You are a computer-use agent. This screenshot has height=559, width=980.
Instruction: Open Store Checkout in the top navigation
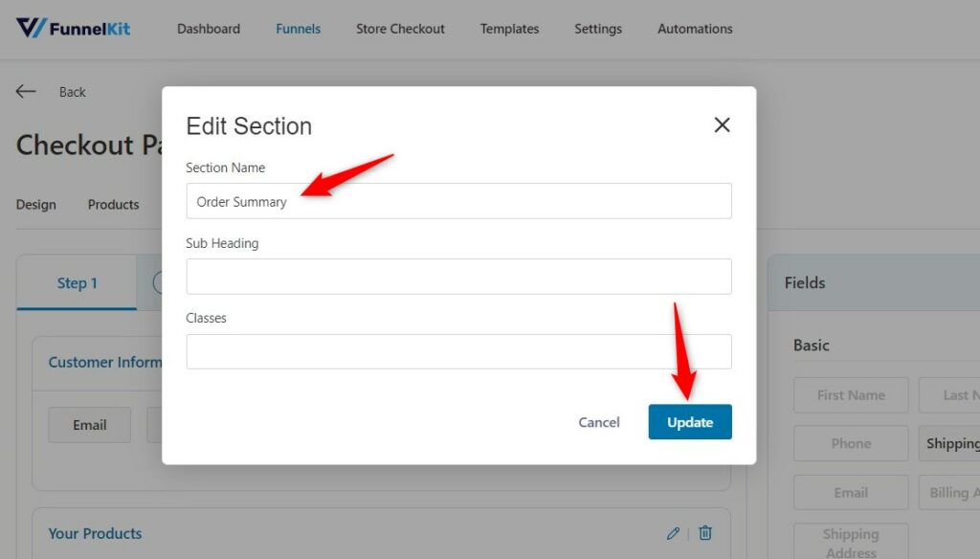[x=400, y=29]
